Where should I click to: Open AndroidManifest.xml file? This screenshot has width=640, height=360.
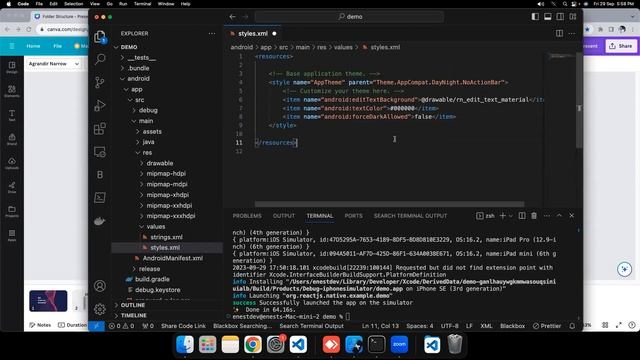click(x=173, y=258)
